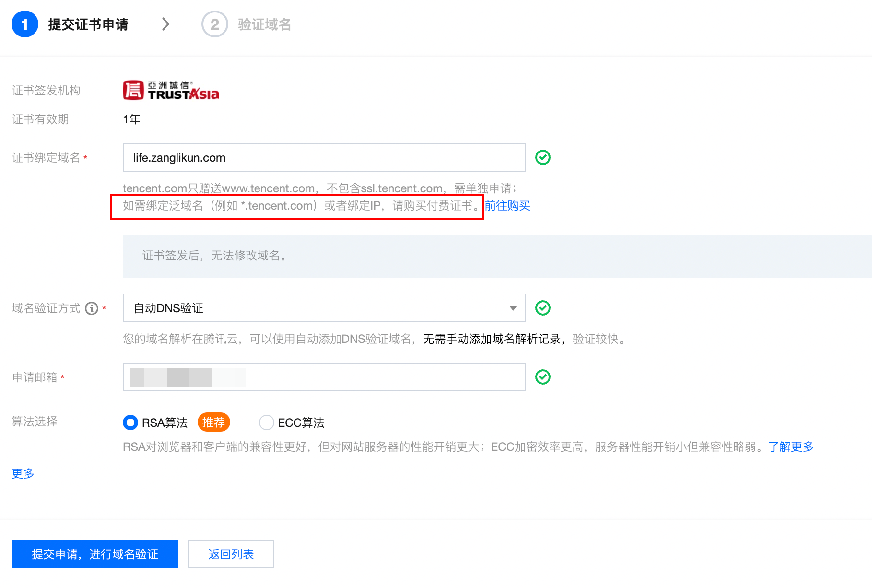Click the 证书绑定域名 label

coord(46,158)
